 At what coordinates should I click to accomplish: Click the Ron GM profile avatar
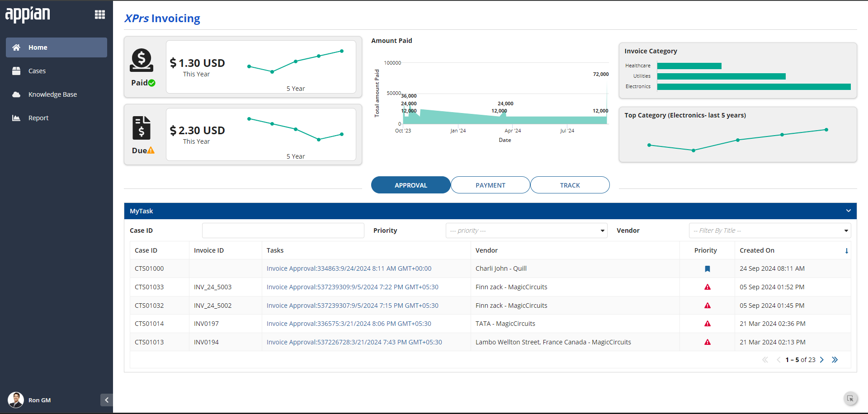tap(16, 400)
